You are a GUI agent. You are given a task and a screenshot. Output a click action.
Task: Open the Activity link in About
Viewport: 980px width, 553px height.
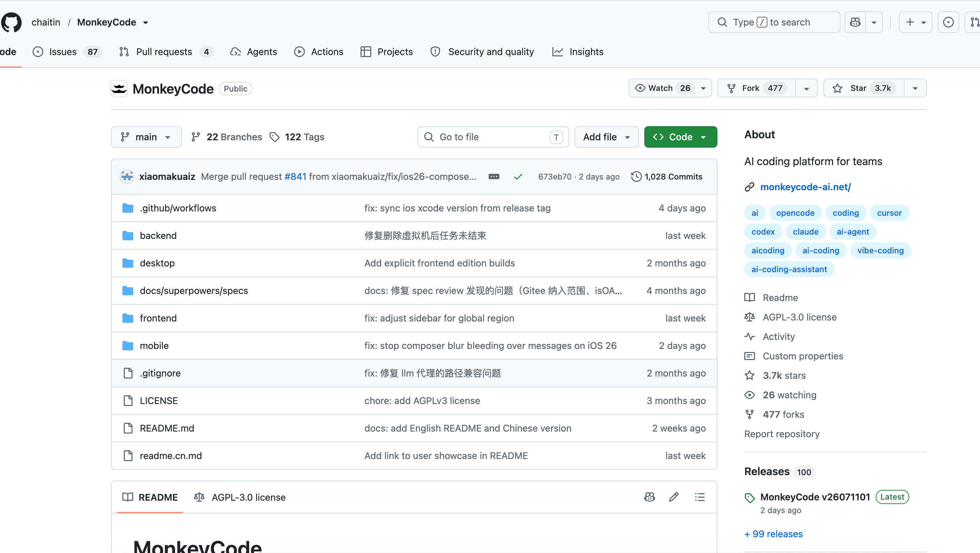[779, 337]
